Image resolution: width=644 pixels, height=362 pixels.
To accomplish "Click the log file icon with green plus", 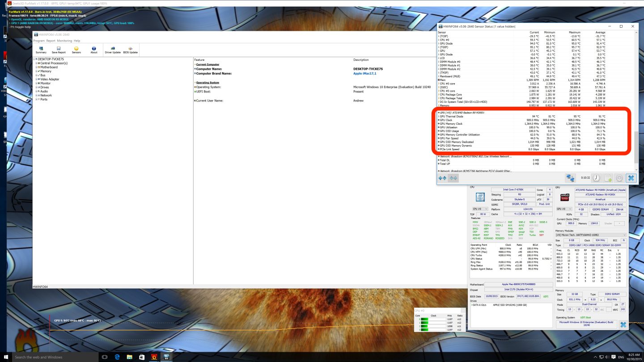I will coord(608,178).
